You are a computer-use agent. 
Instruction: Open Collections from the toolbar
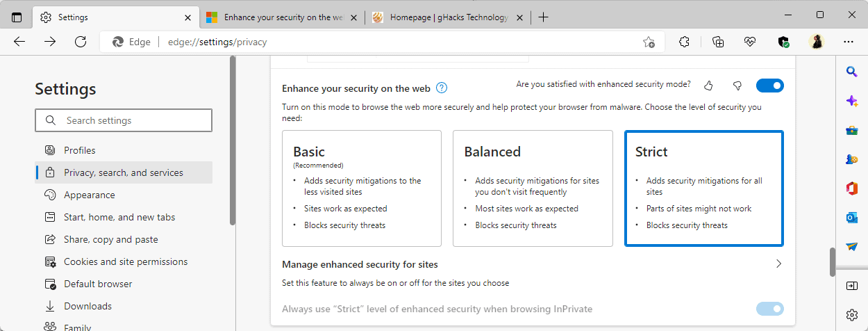[718, 42]
